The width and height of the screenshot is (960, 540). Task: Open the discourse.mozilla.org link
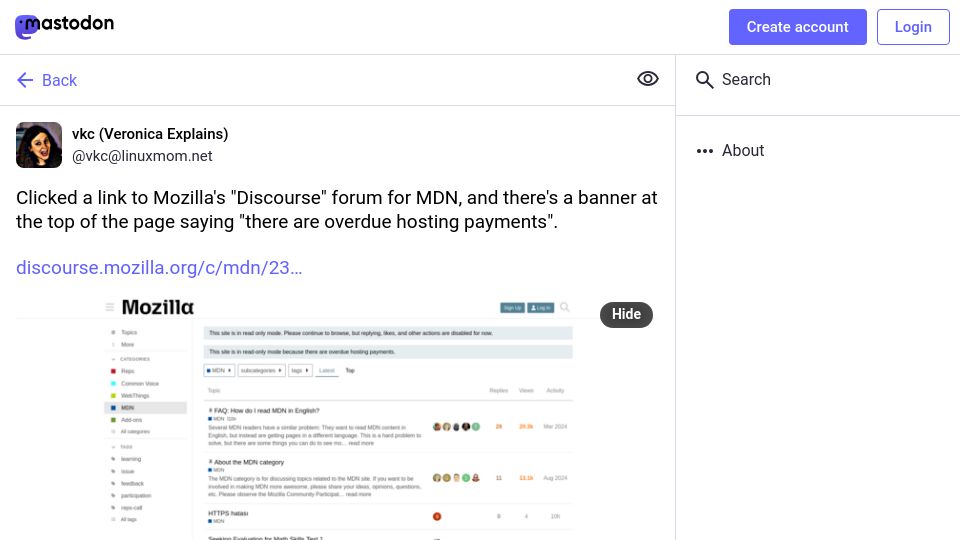pyautogui.click(x=159, y=268)
